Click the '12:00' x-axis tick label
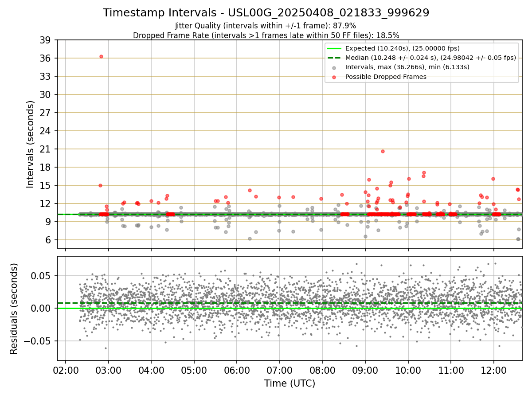This screenshot has height=399, width=532. (x=493, y=370)
